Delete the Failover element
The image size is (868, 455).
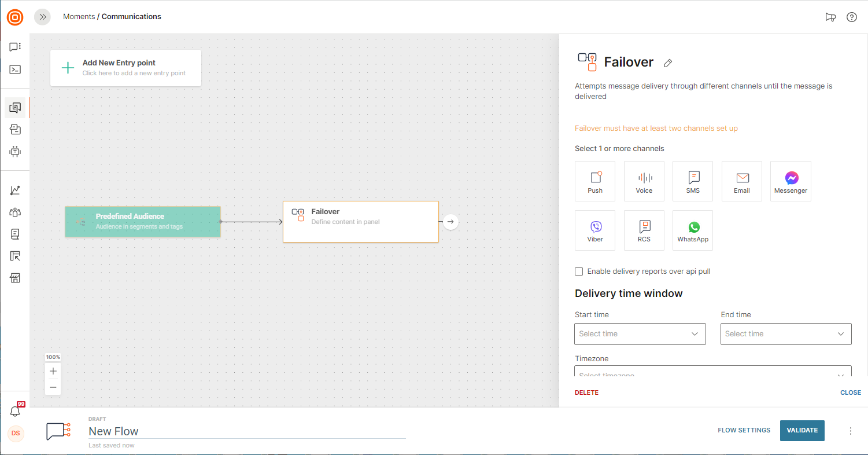click(586, 392)
